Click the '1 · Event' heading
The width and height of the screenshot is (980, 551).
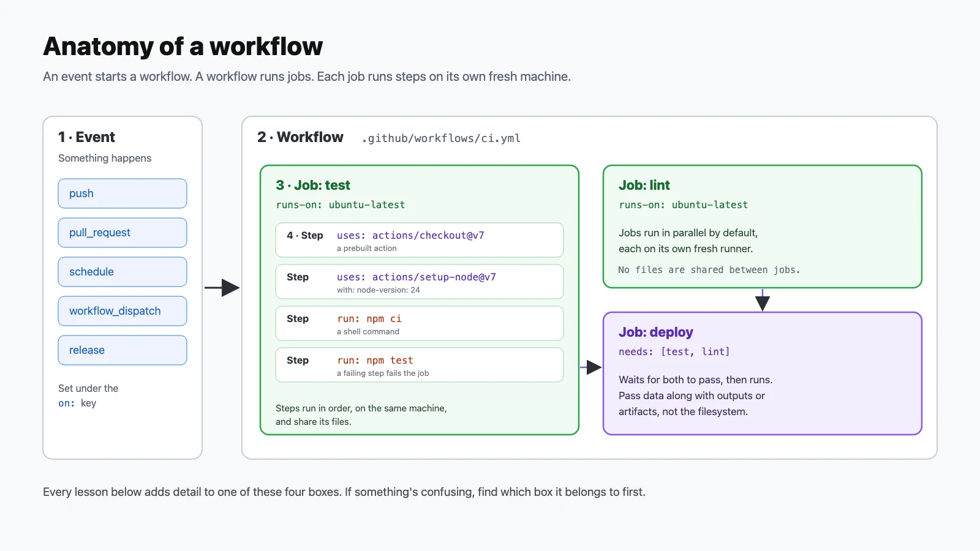(x=86, y=137)
